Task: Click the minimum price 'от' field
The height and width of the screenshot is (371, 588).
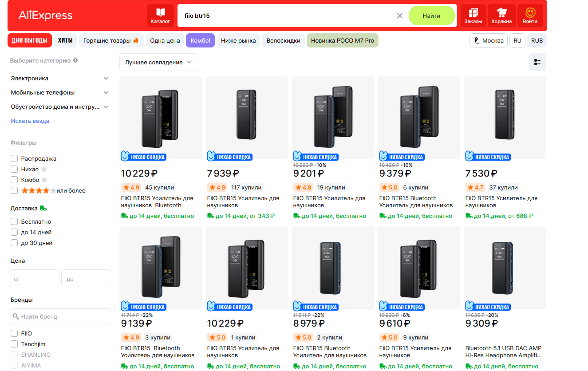Action: [34, 279]
